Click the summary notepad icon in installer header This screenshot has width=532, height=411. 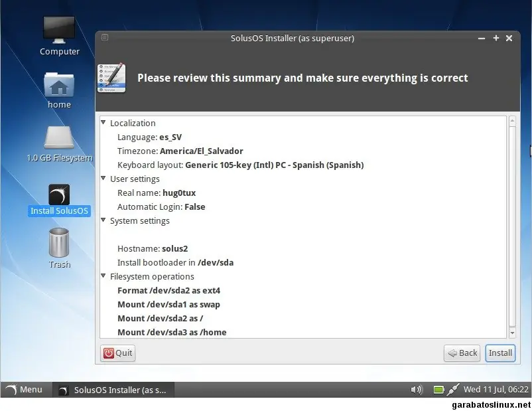point(111,78)
